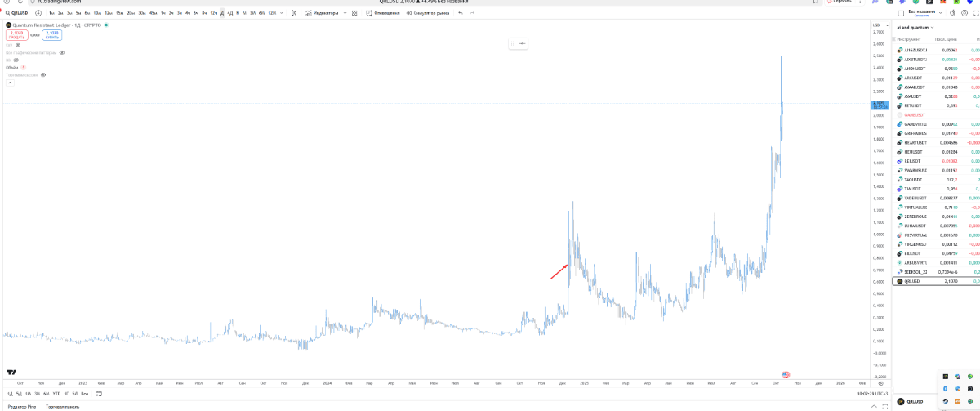Open chart settings gear icon
980x411 pixels.
pyautogui.click(x=964, y=13)
